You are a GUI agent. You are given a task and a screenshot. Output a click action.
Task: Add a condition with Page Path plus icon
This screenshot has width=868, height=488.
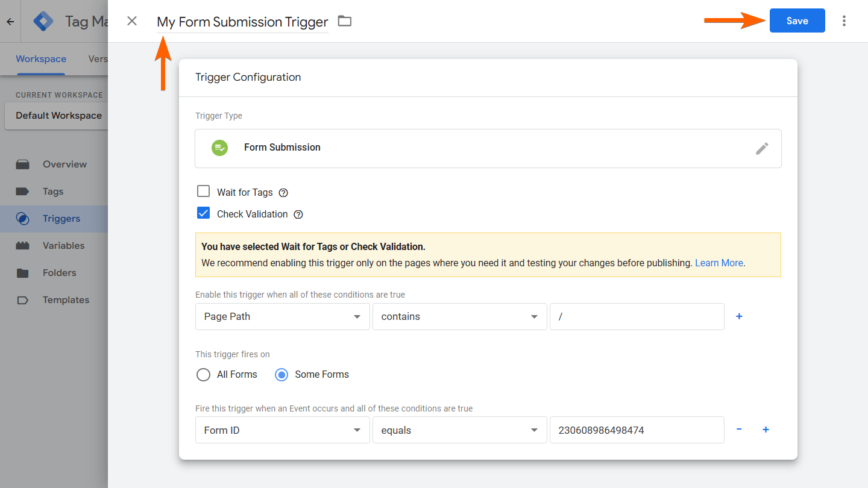739,316
